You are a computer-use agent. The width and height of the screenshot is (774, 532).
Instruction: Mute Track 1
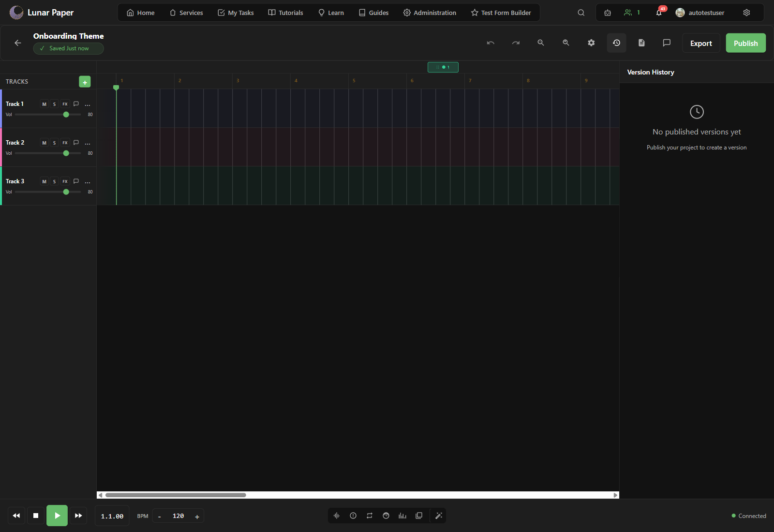pyautogui.click(x=44, y=104)
